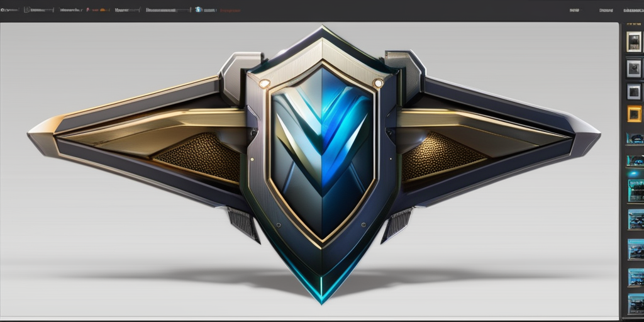This screenshot has height=322, width=644.
Task: Open the second teal thumbnail below orange icon
Action: tap(635, 160)
